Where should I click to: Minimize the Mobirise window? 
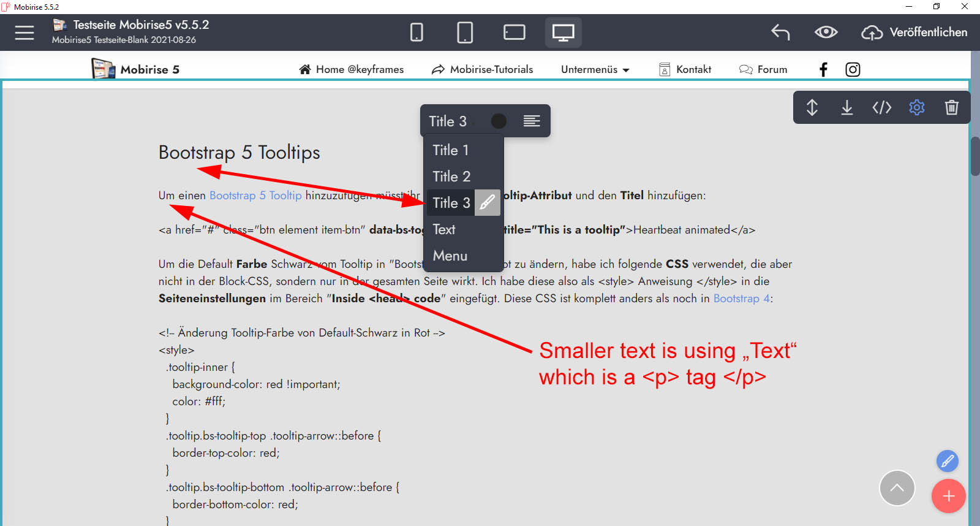909,7
